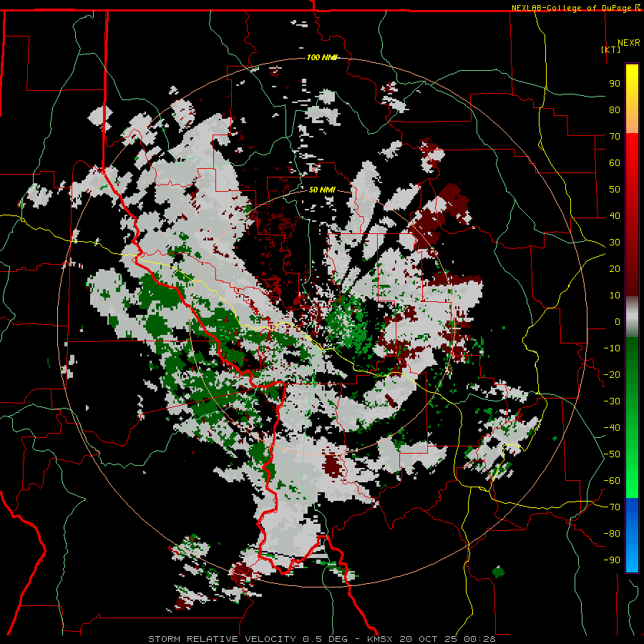Select the 50 NMI range ring label
Viewport: 644px width, 644px height.
(322, 190)
